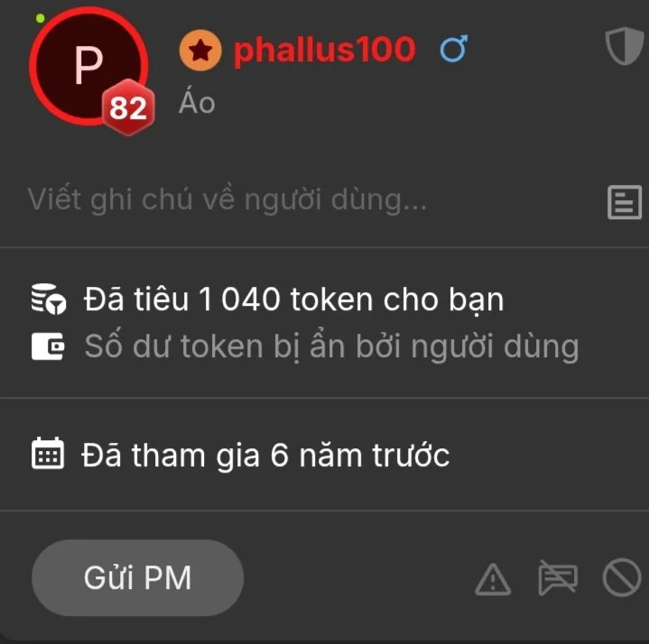Click Gửi PM button
This screenshot has width=649, height=644.
pyautogui.click(x=137, y=577)
